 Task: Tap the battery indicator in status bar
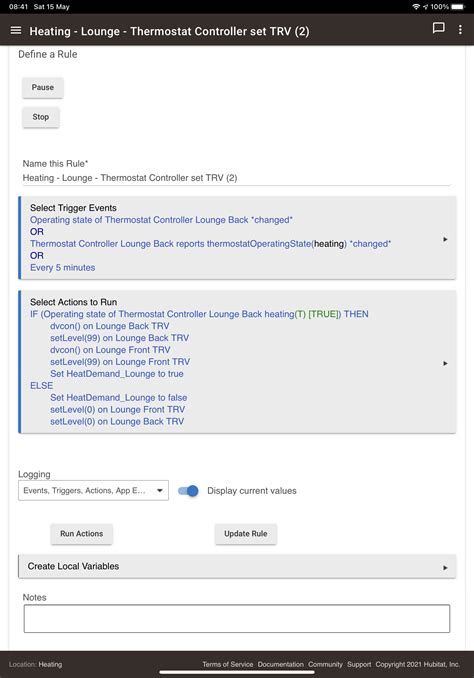[x=458, y=6]
